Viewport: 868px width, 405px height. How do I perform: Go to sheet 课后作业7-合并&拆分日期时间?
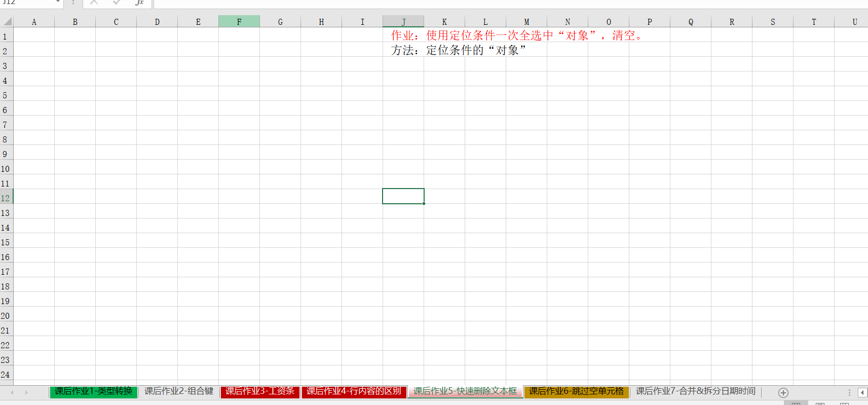tap(696, 392)
